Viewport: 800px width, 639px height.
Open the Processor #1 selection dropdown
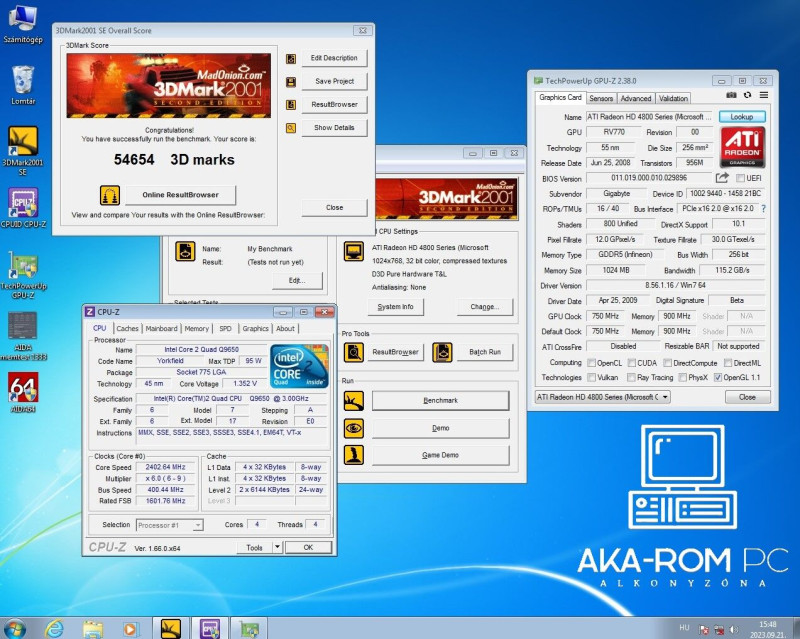click(x=170, y=525)
